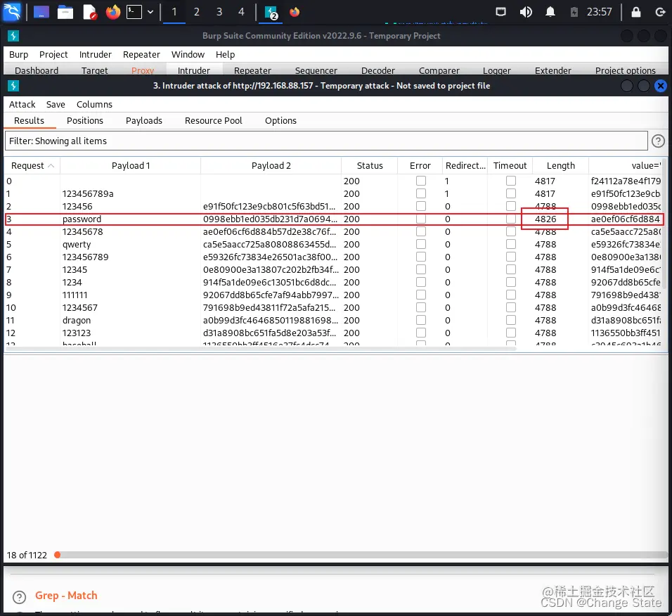672x616 pixels.
Task: Click the volume speaker tray icon
Action: pyautogui.click(x=525, y=12)
